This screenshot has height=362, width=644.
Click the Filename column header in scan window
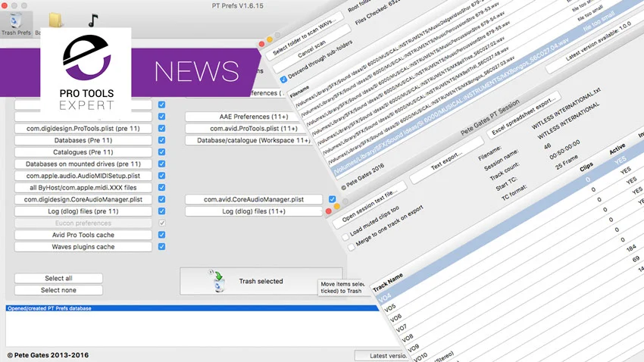[299, 92]
